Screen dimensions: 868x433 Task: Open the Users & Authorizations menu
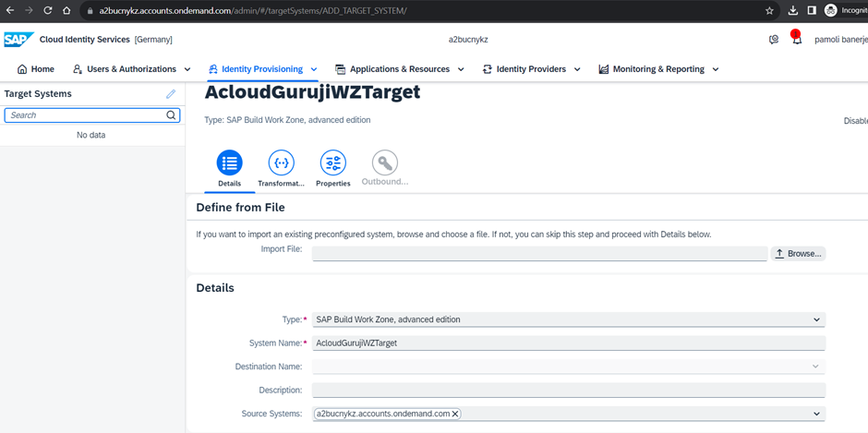[x=131, y=69]
